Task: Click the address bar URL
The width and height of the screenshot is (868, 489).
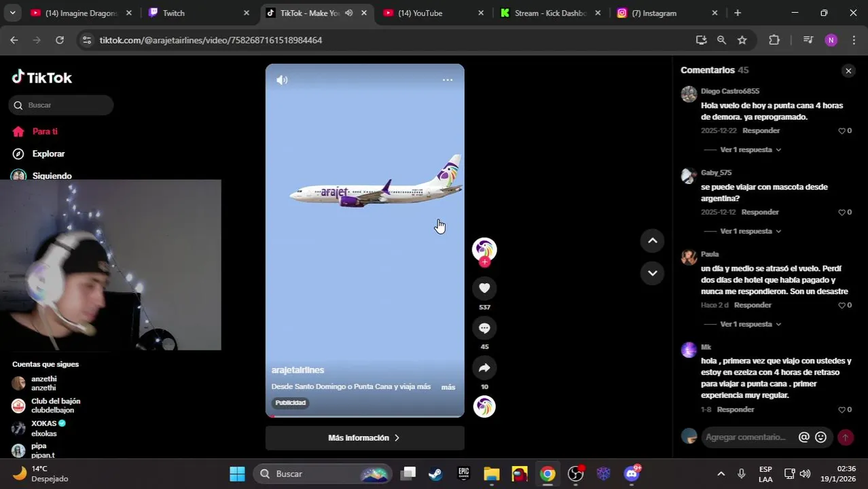Action: (x=211, y=40)
